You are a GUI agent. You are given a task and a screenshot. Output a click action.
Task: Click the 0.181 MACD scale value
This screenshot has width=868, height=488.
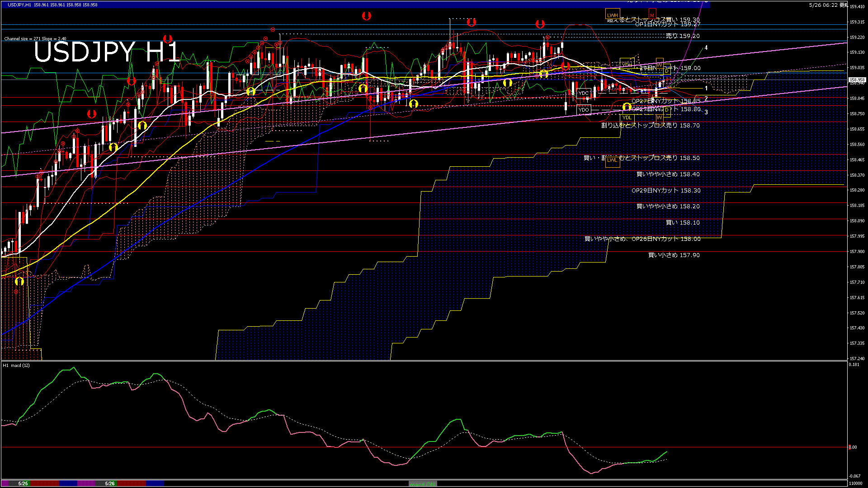click(854, 365)
